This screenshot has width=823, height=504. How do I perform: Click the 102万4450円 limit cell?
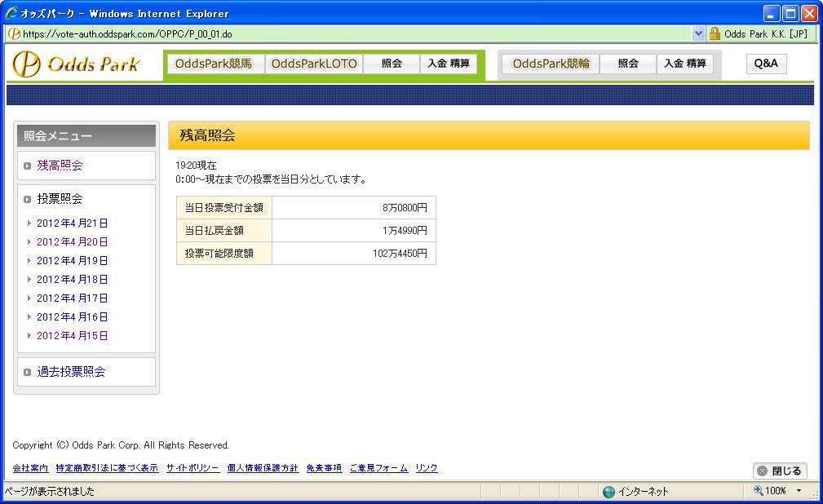[x=354, y=254]
